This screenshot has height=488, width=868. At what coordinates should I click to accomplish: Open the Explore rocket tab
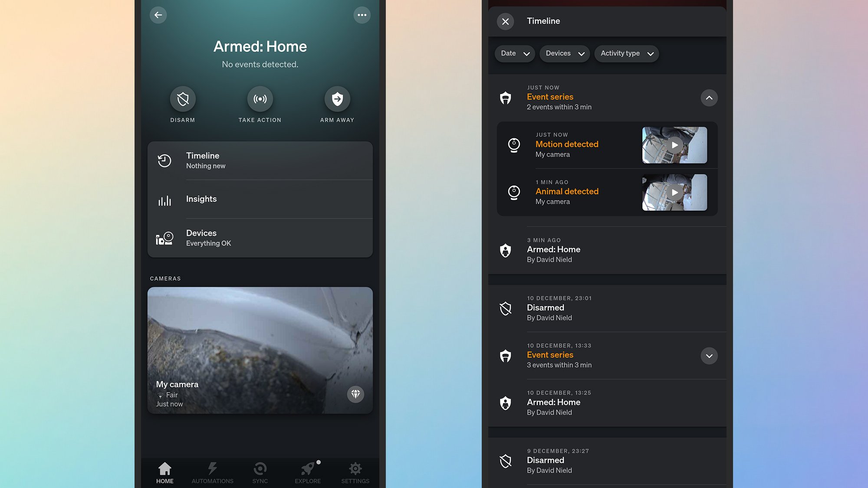pos(308,472)
